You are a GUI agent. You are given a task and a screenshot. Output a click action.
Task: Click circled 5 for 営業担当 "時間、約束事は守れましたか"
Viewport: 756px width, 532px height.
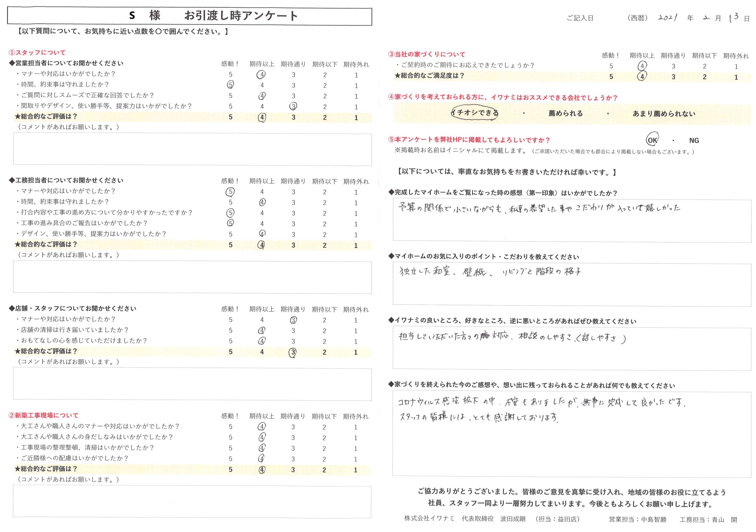[230, 85]
